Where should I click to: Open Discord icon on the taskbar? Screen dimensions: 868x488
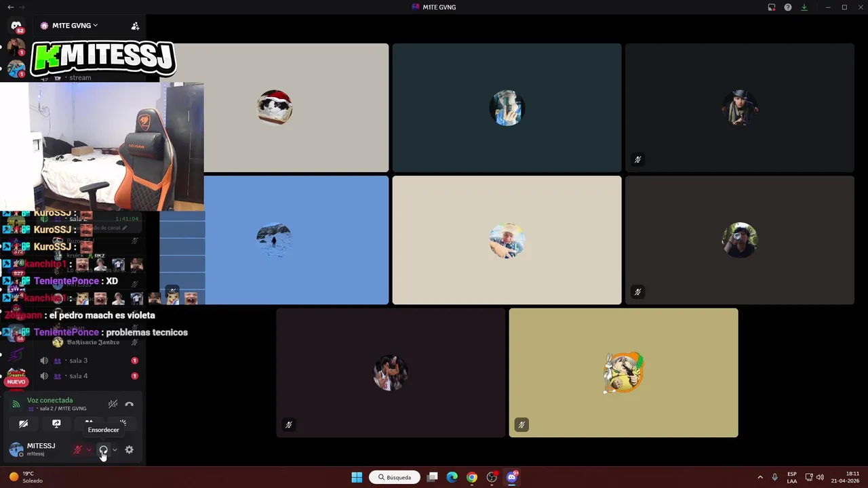coord(512,477)
